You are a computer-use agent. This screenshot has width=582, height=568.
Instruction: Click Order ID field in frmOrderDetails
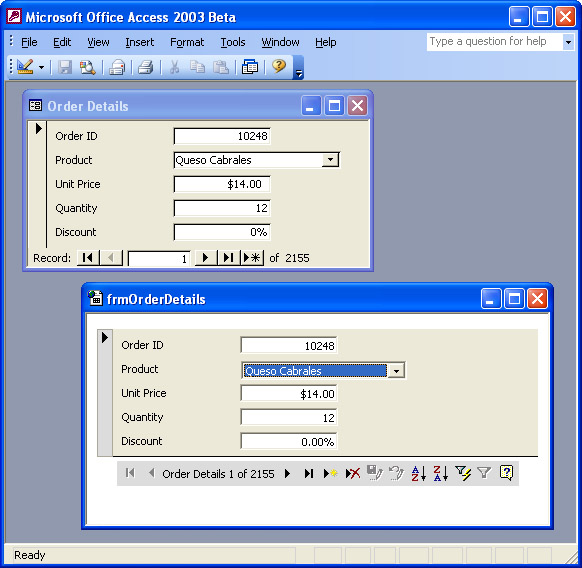click(289, 345)
